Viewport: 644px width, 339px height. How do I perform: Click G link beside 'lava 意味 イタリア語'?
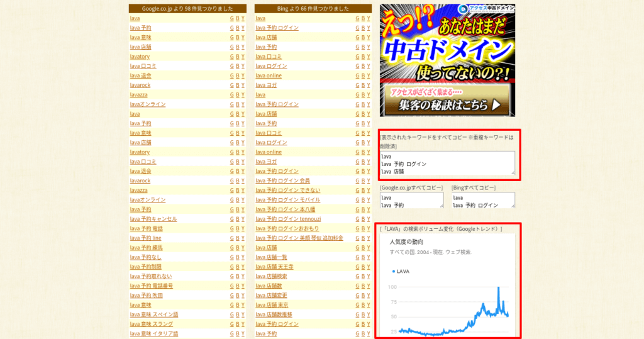pyautogui.click(x=231, y=334)
